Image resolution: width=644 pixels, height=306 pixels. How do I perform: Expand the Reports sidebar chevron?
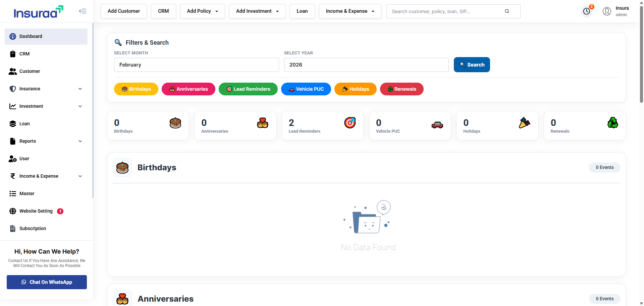[x=80, y=141]
